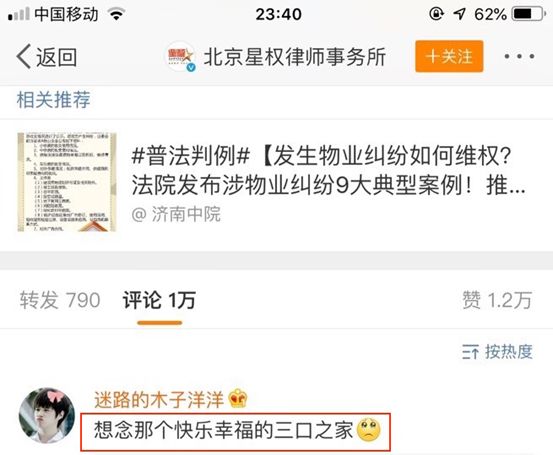553x455 pixels.
Task: Open the three-dots more options menu
Action: 519,56
